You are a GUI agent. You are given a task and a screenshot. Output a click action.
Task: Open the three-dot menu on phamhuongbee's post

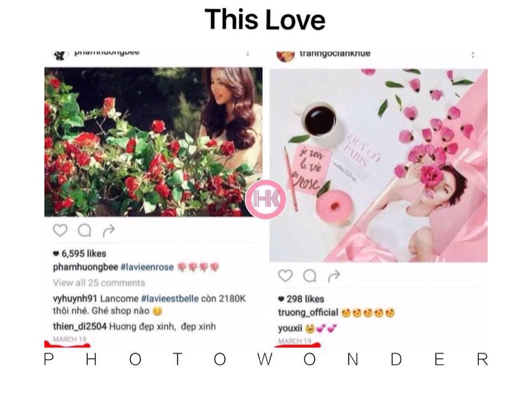coord(248,54)
